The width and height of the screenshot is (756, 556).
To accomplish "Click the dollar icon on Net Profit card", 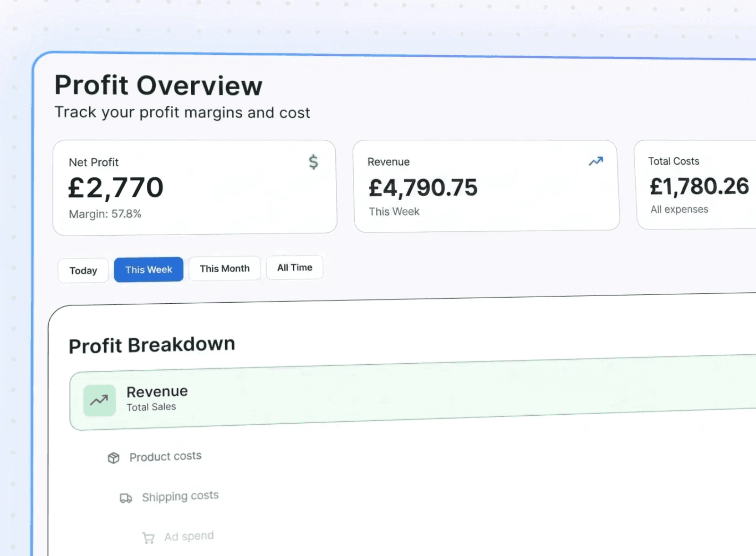I will pos(313,162).
